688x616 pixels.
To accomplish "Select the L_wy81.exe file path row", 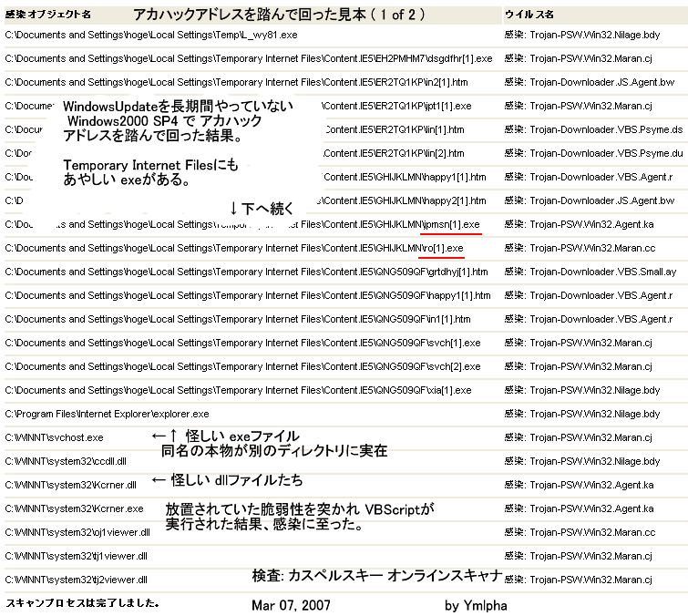I will click(x=151, y=36).
